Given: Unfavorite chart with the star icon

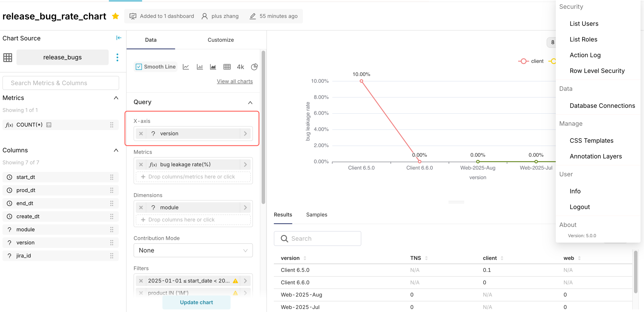Looking at the screenshot, I should [115, 16].
